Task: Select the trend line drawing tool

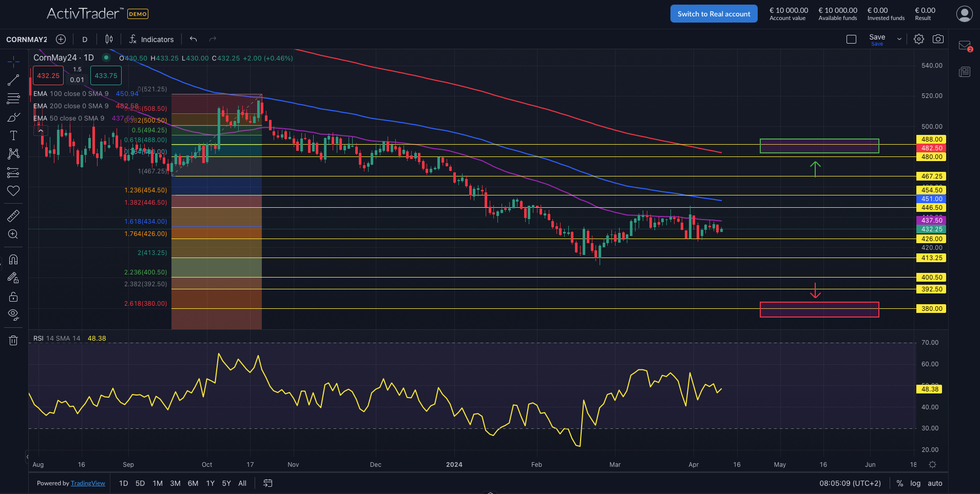Action: [x=13, y=80]
